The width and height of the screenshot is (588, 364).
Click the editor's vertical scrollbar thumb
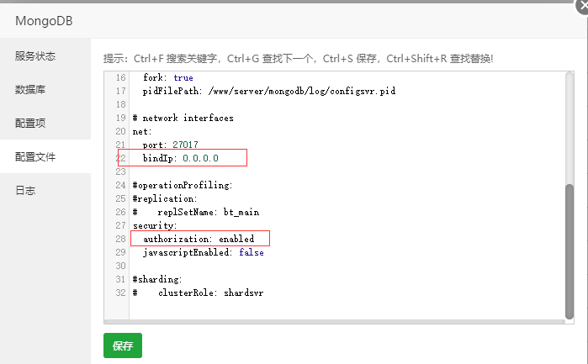(569, 251)
